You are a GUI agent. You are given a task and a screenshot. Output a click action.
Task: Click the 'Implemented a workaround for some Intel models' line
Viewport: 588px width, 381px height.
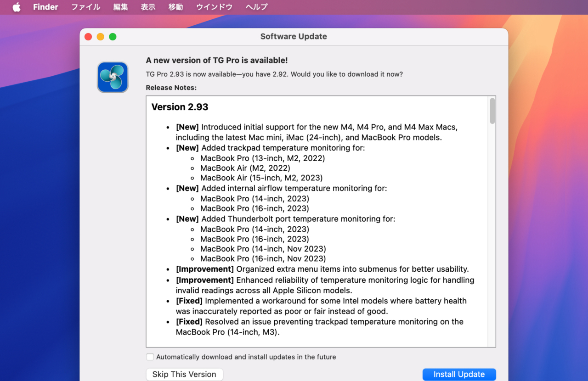tap(321, 306)
